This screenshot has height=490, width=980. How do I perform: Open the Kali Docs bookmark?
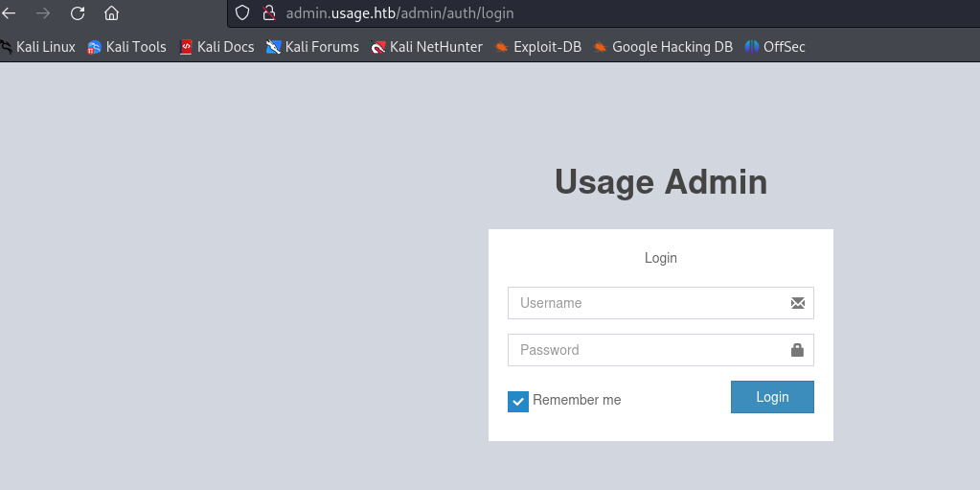(217, 47)
